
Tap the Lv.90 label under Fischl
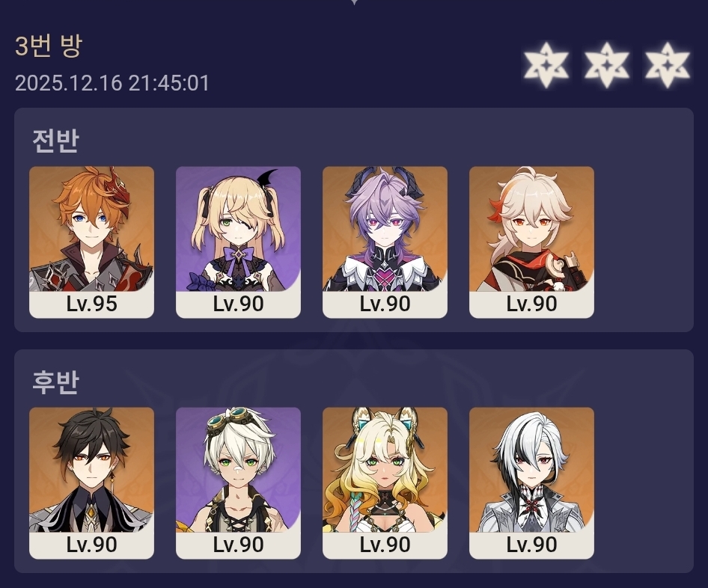tap(239, 304)
